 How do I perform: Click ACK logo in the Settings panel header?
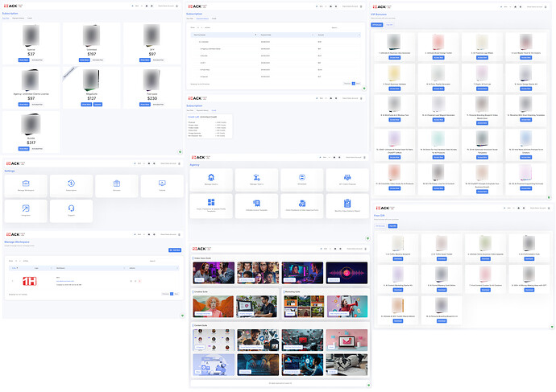point(15,163)
